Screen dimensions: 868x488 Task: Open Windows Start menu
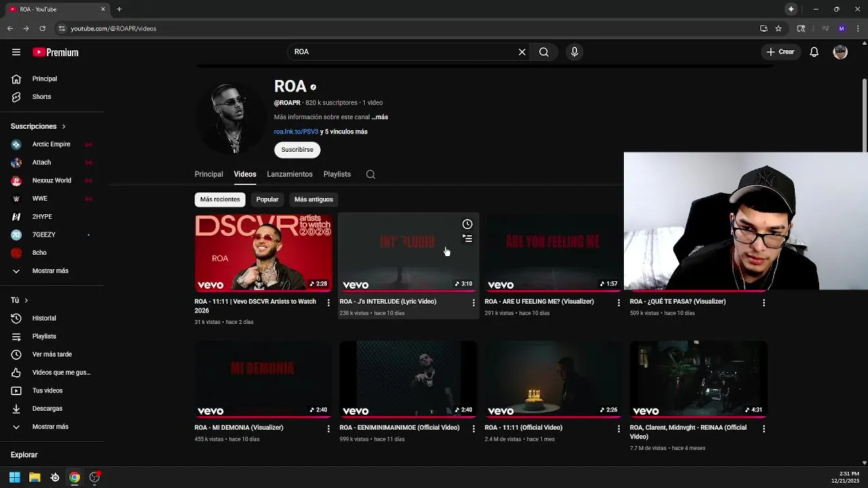click(15, 477)
